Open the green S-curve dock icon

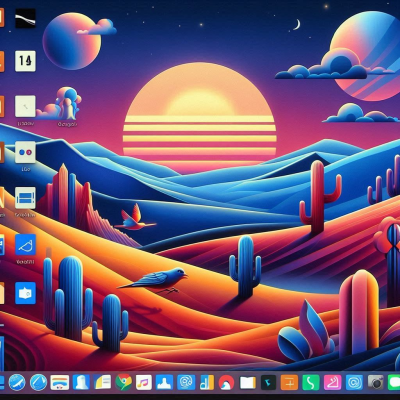[x=311, y=382]
